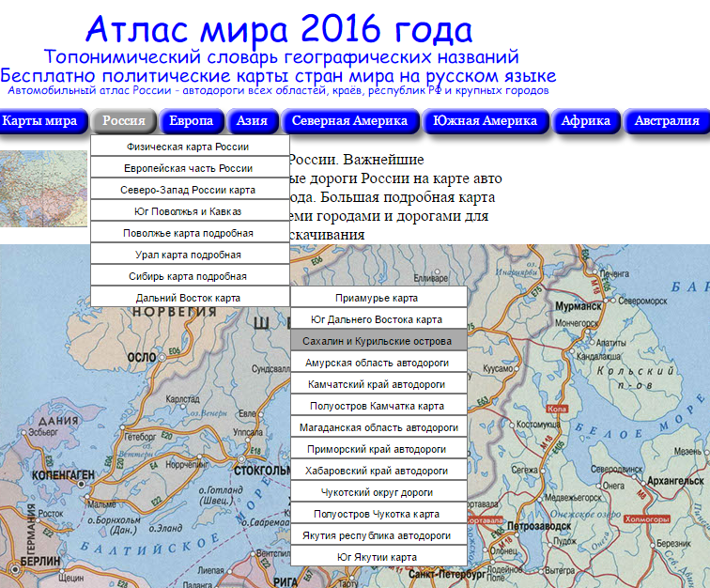Select Сахалин и Курильские острова item
The width and height of the screenshot is (710, 588).
click(378, 341)
